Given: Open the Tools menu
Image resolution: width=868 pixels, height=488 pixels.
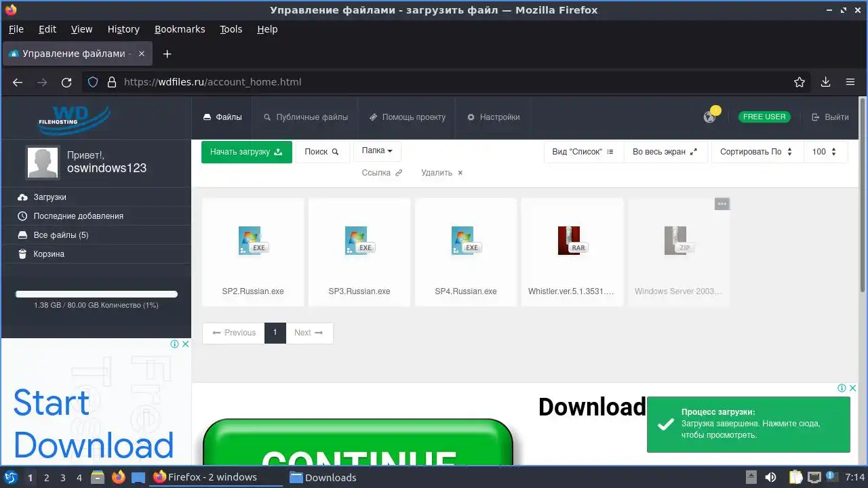Looking at the screenshot, I should [x=231, y=29].
